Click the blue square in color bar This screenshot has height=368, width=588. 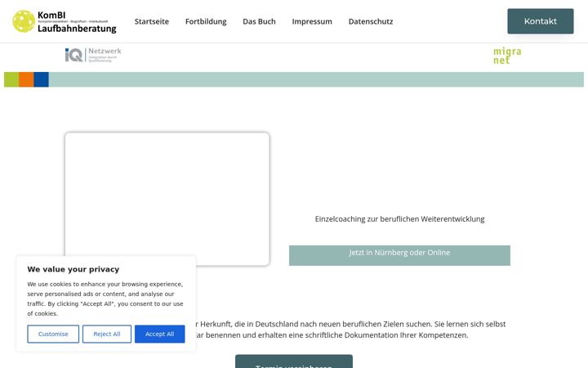pos(42,79)
